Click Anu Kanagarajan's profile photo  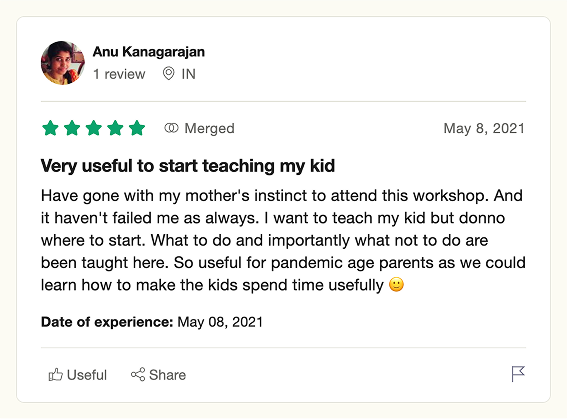tap(63, 63)
